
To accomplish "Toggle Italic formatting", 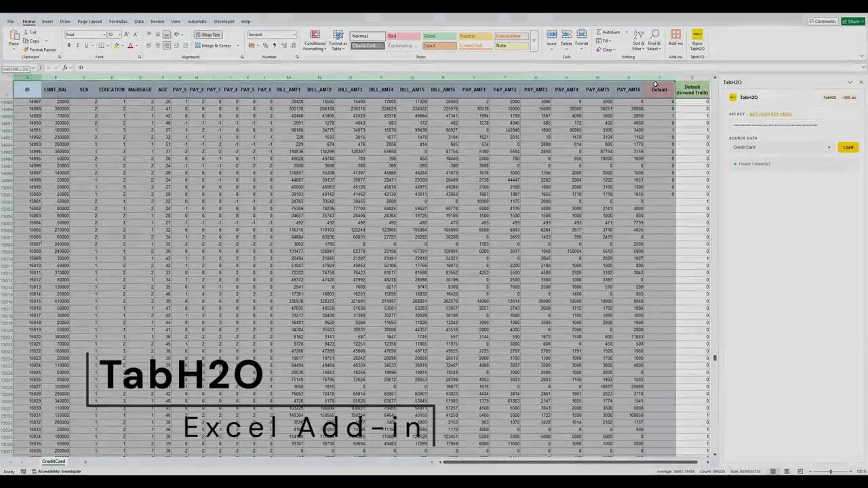I will 77,45.
